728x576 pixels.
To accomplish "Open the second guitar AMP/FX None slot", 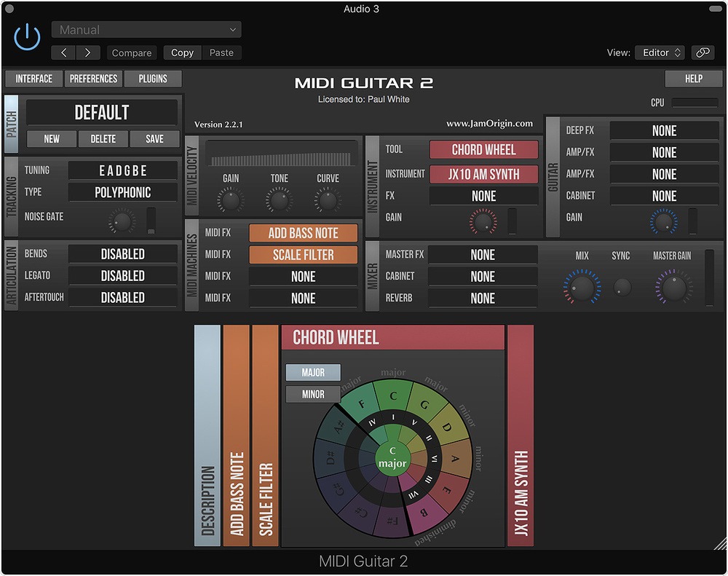I will (x=665, y=175).
